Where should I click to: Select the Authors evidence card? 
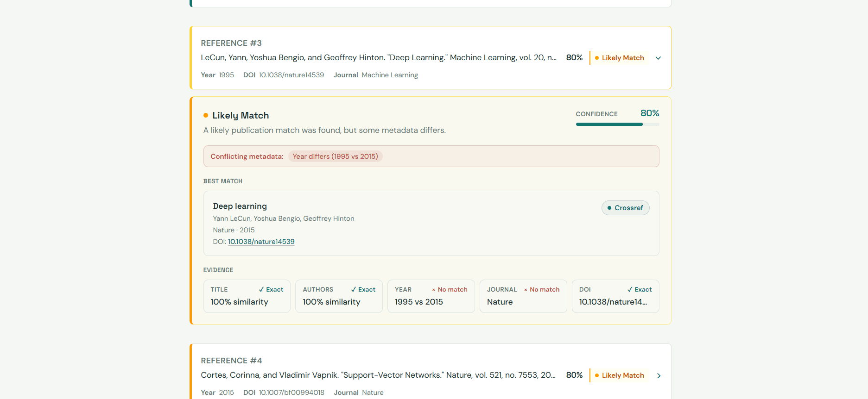point(339,296)
